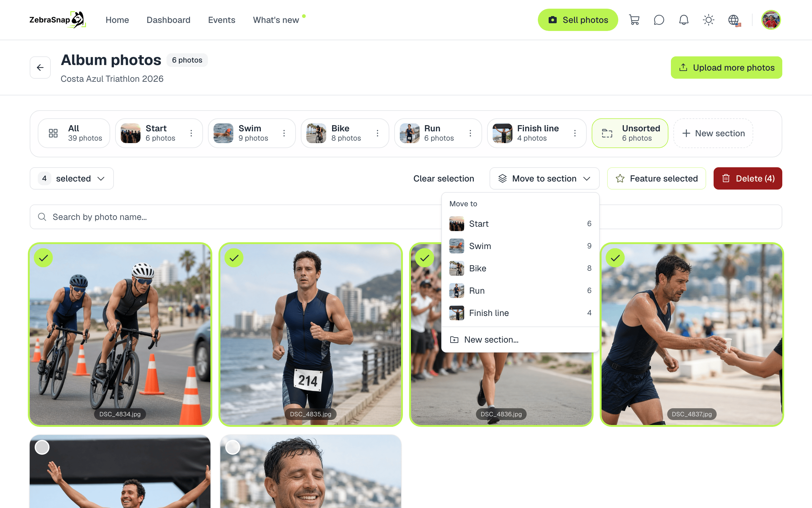Go back with the arrow button
The image size is (812, 508).
point(40,68)
